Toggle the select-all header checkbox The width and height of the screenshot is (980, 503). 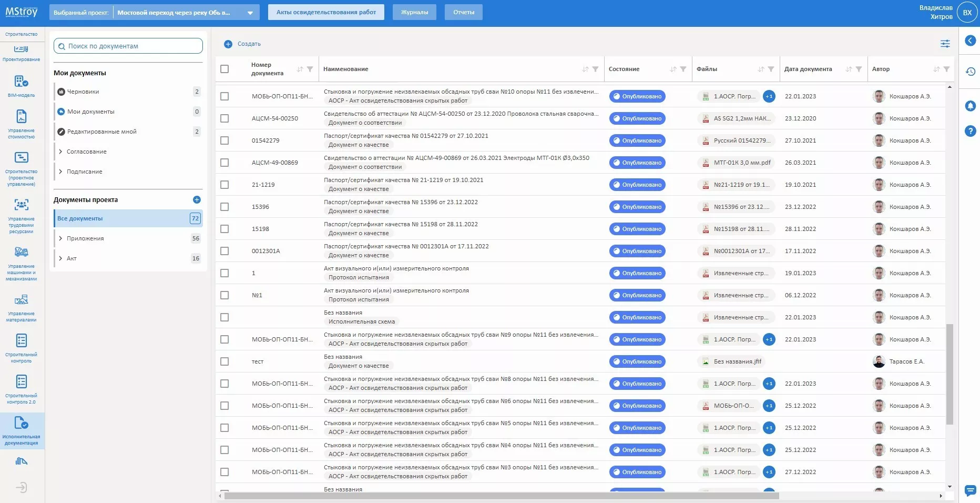point(224,69)
